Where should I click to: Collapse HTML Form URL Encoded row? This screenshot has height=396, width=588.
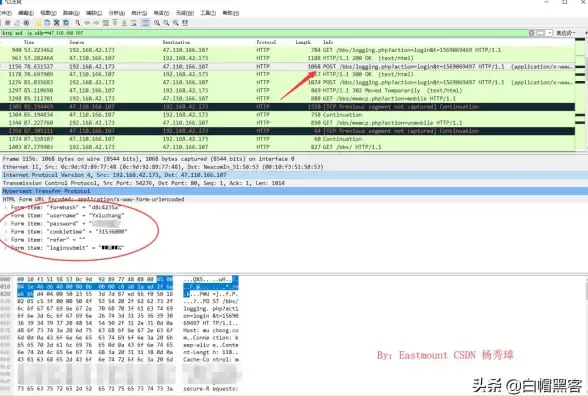click(x=294, y=200)
